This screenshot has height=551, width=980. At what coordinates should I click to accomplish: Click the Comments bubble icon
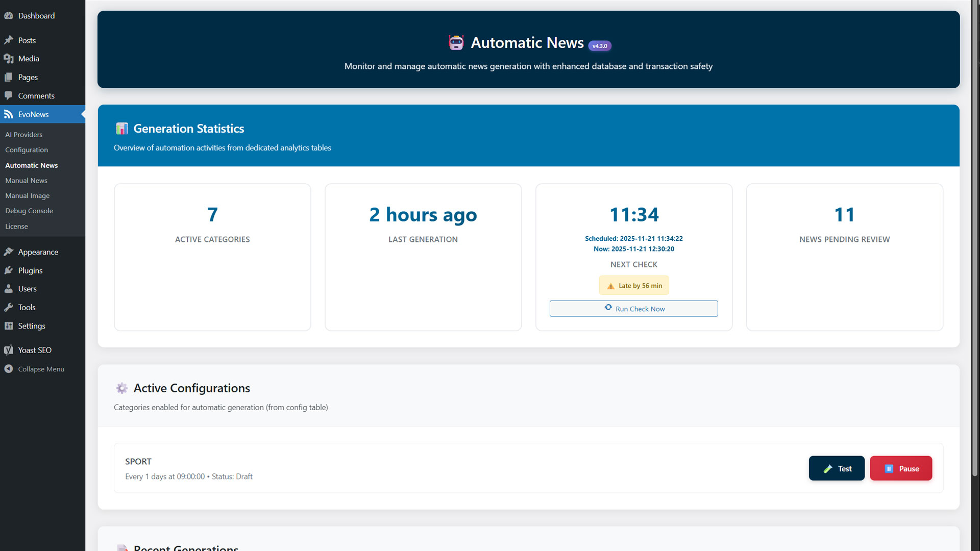tap(9, 96)
